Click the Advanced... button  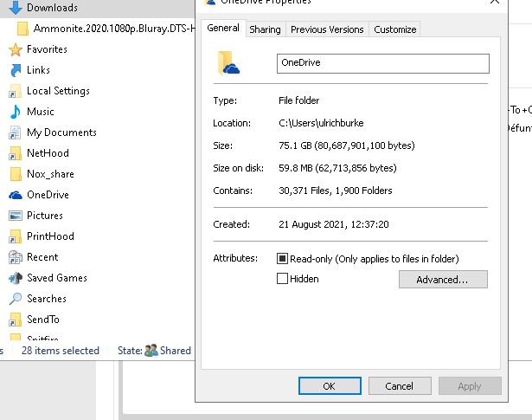(x=443, y=280)
